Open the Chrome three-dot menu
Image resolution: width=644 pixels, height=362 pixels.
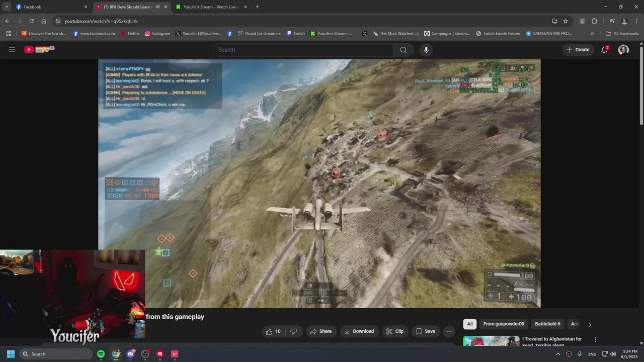pyautogui.click(x=636, y=21)
